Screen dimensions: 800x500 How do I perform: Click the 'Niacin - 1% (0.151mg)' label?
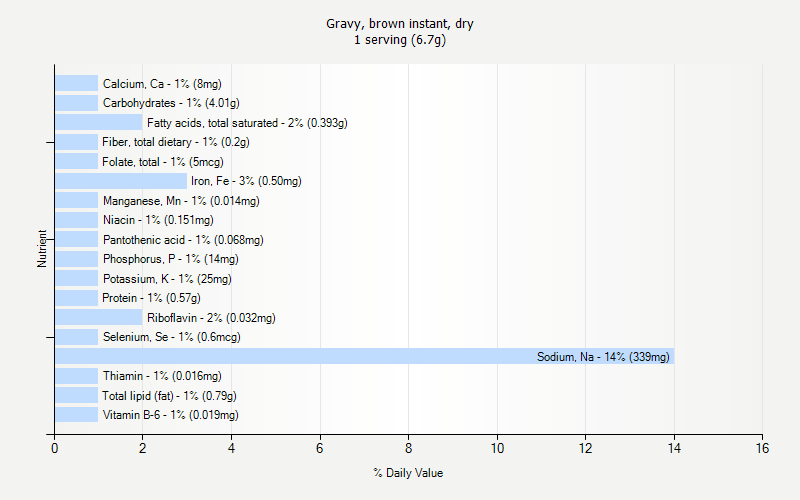pos(158,220)
